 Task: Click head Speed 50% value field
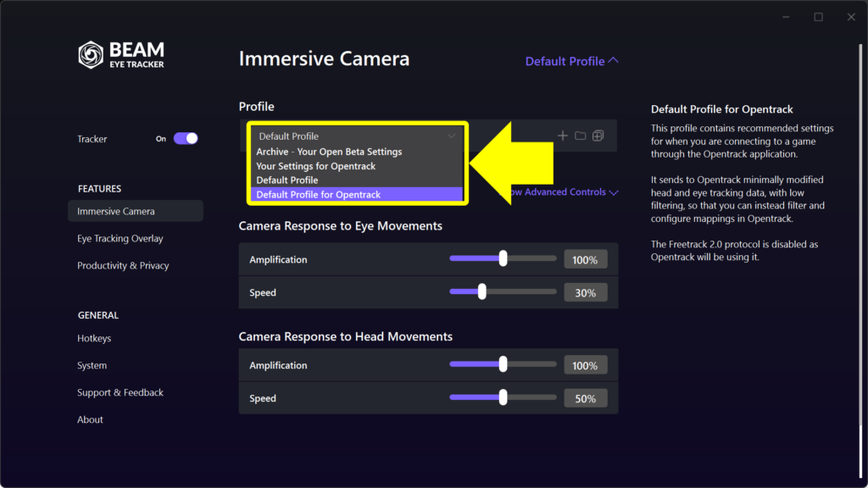pos(586,398)
